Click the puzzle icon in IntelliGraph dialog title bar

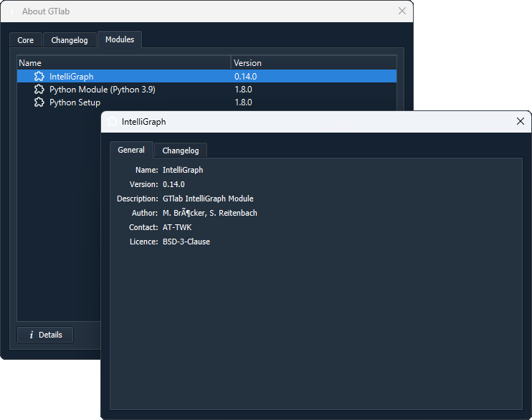tap(113, 121)
